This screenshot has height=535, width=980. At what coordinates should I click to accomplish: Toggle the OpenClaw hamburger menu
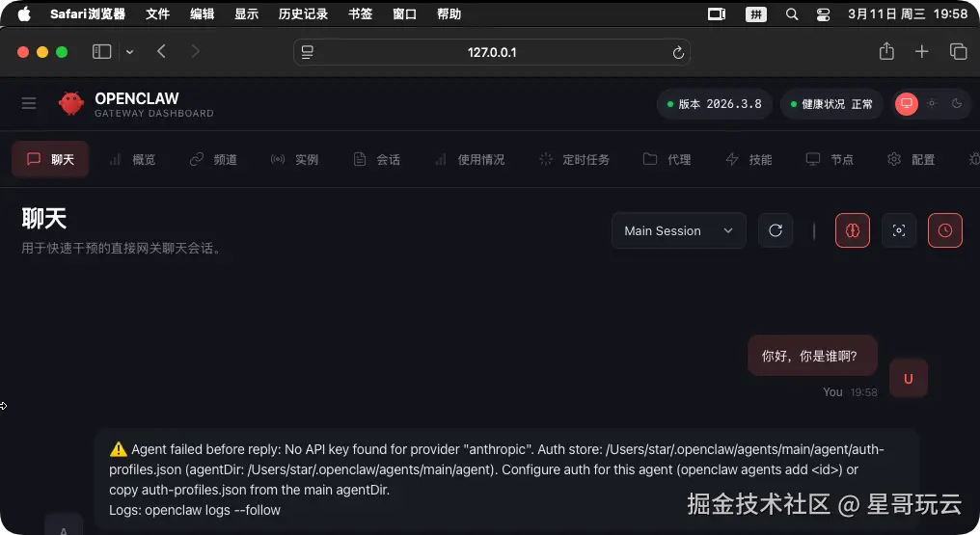(29, 103)
